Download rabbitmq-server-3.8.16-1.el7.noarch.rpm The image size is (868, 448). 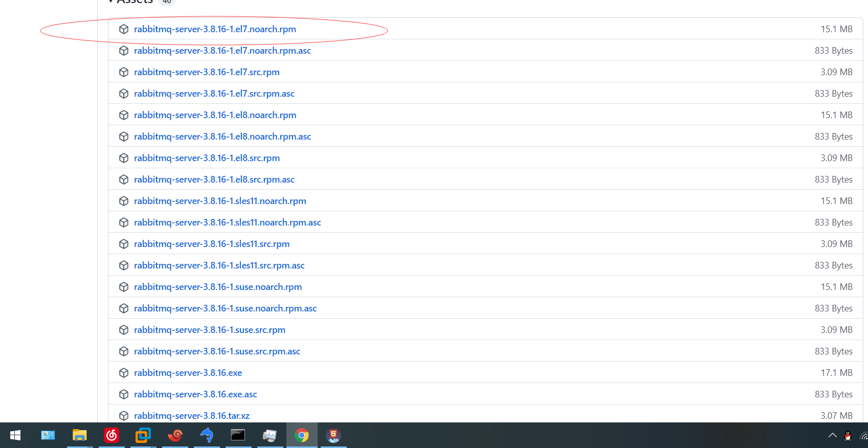coord(215,29)
